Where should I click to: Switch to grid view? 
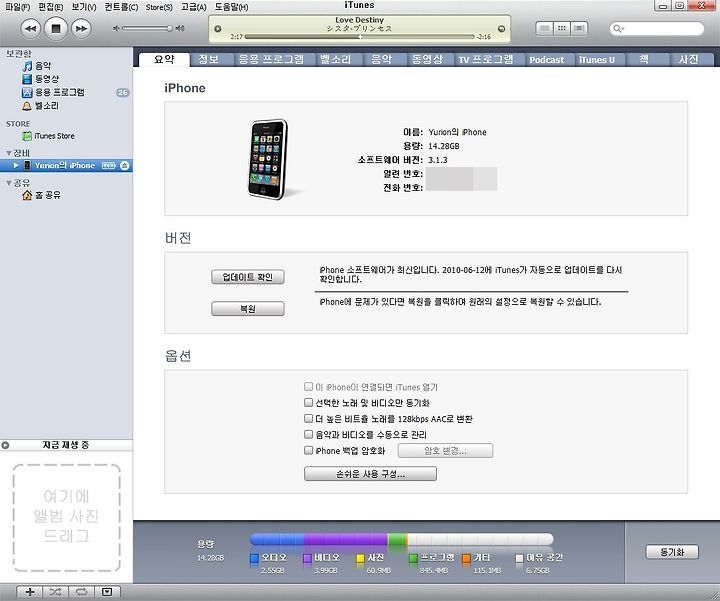pos(562,28)
